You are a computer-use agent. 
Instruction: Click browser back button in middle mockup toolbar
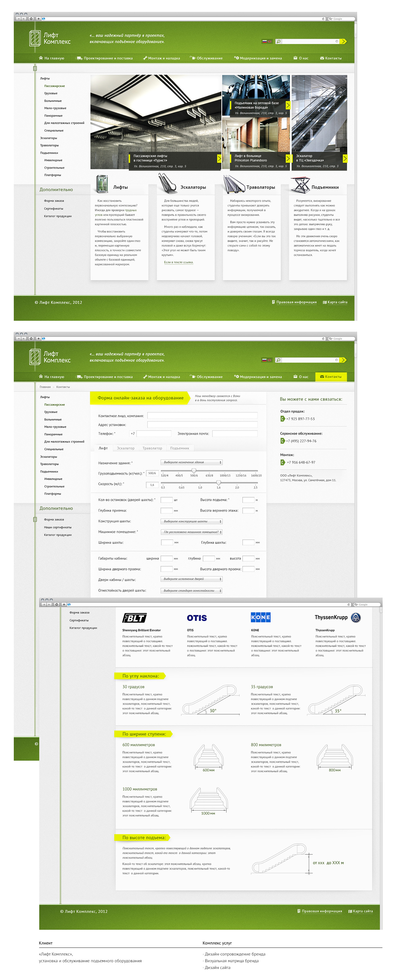point(18,338)
